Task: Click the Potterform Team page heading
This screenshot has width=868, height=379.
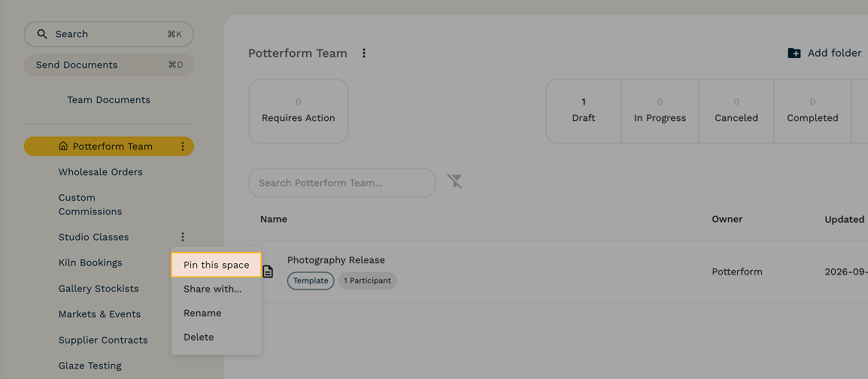Action: (298, 53)
